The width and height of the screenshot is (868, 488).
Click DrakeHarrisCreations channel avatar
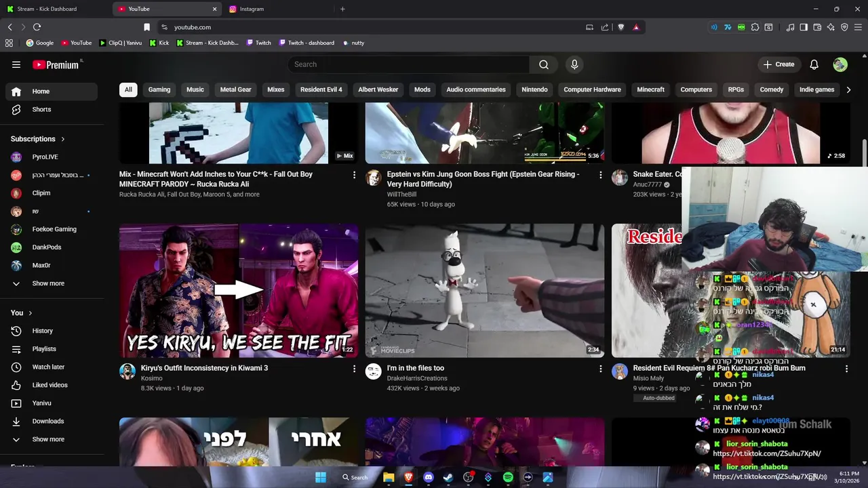[x=373, y=371]
